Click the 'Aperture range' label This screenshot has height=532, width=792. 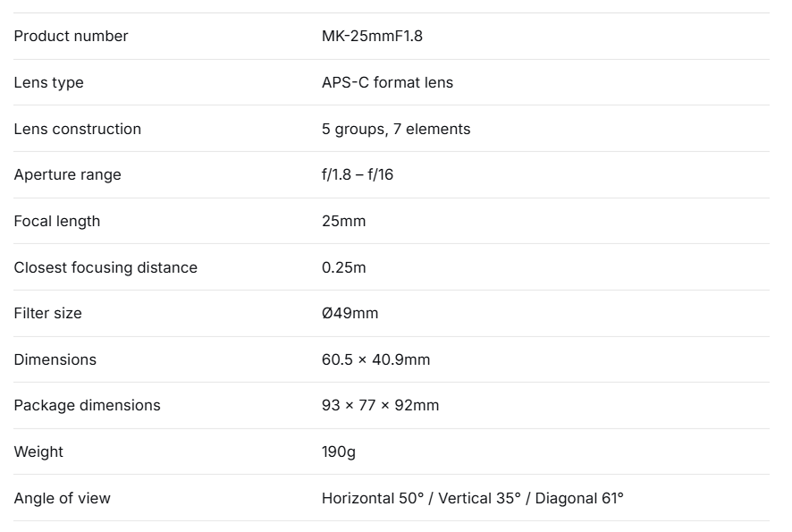tap(67, 175)
